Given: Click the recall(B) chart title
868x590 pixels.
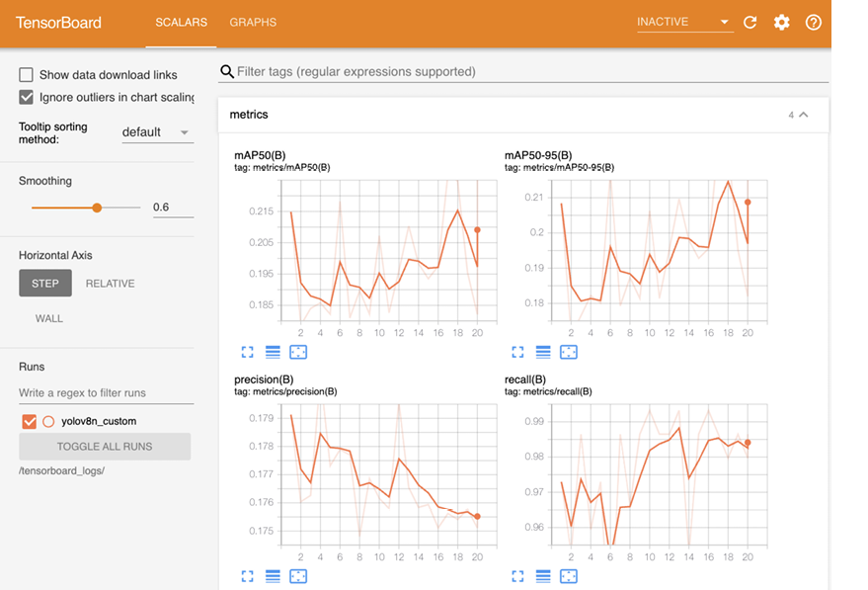Looking at the screenshot, I should (525, 379).
